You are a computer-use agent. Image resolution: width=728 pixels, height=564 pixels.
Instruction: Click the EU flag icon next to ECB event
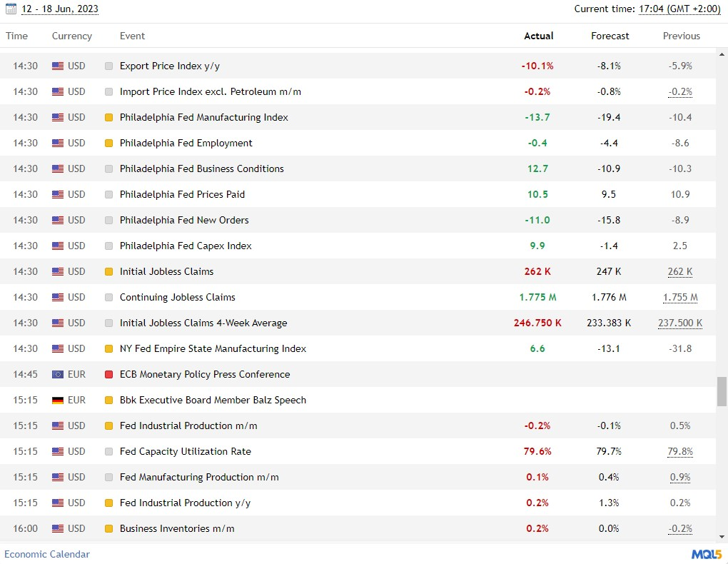point(58,374)
